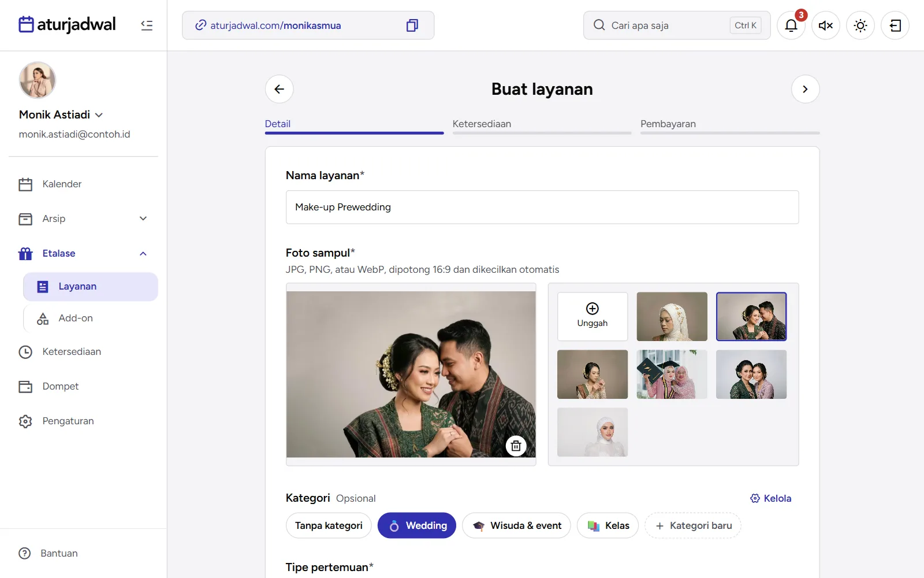This screenshot has height=578, width=924.
Task: Advance with the right chevron button
Action: pyautogui.click(x=805, y=89)
